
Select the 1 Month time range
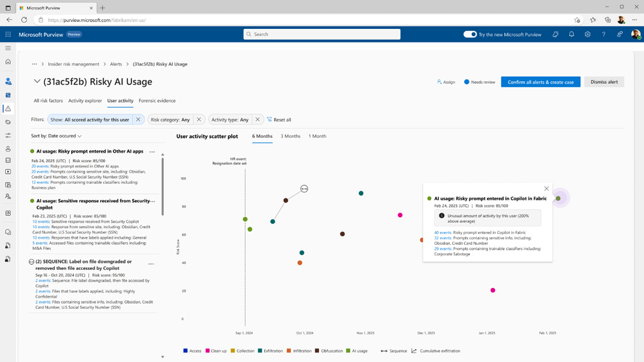(317, 137)
